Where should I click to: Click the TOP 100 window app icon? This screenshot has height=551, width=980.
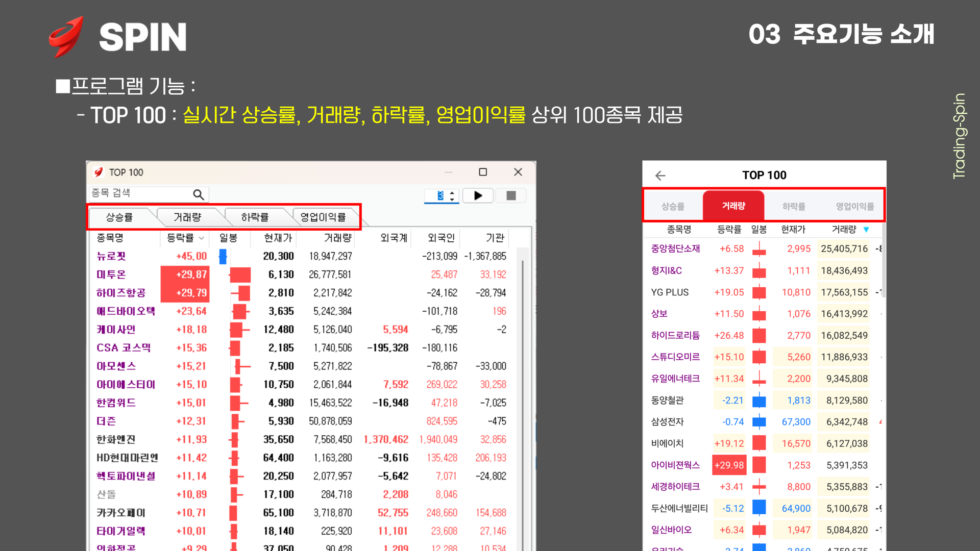click(x=99, y=172)
